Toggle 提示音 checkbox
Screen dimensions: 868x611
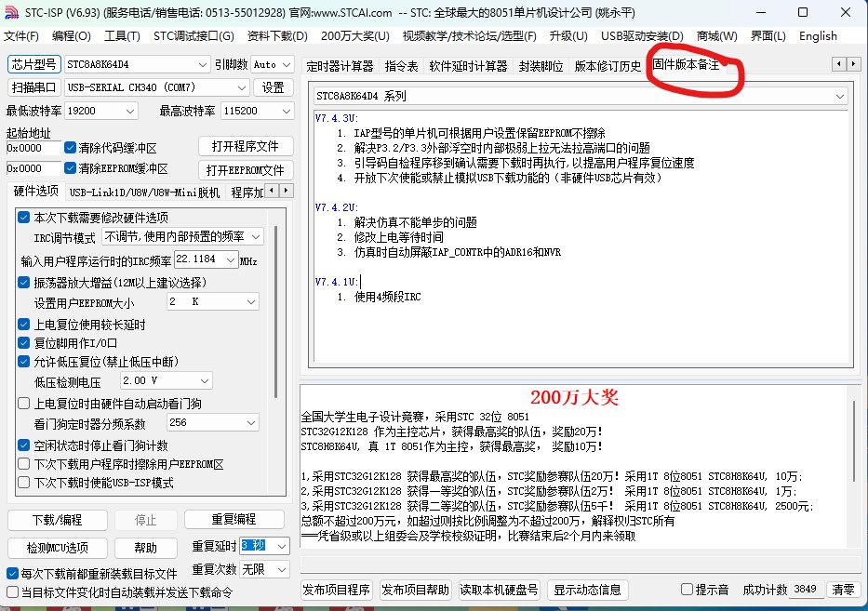tap(687, 590)
